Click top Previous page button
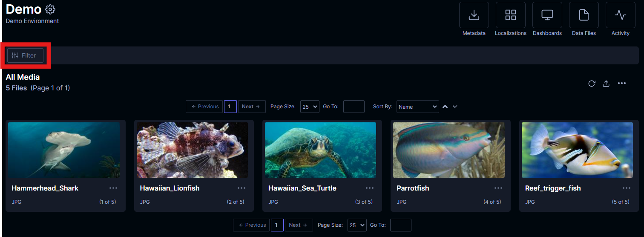Screen dimensions: 644x237 tap(204, 107)
